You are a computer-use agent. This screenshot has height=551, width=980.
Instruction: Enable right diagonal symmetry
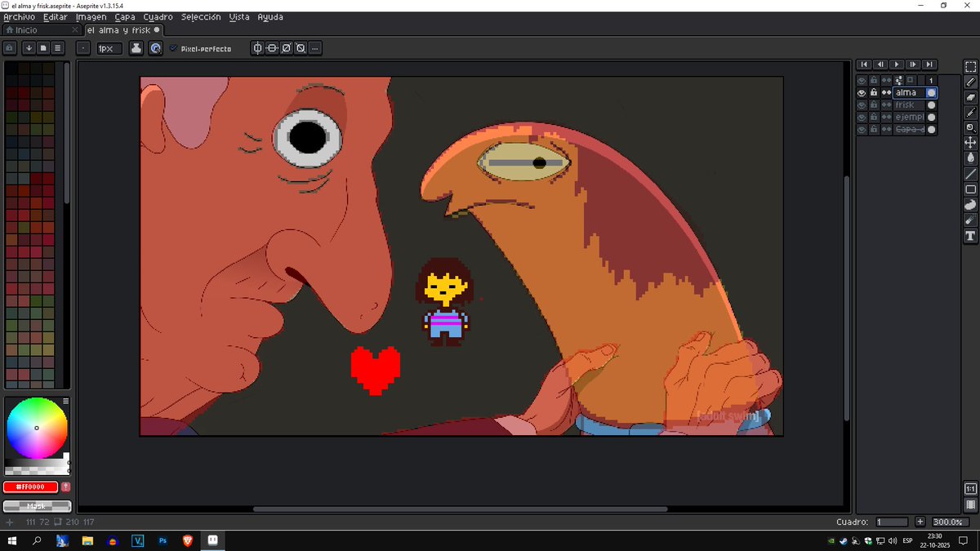(287, 48)
